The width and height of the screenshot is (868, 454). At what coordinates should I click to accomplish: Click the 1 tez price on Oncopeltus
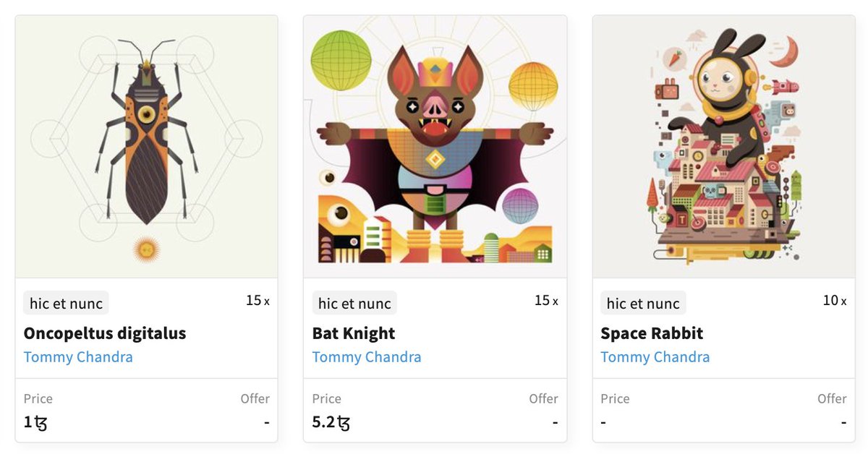(x=35, y=422)
